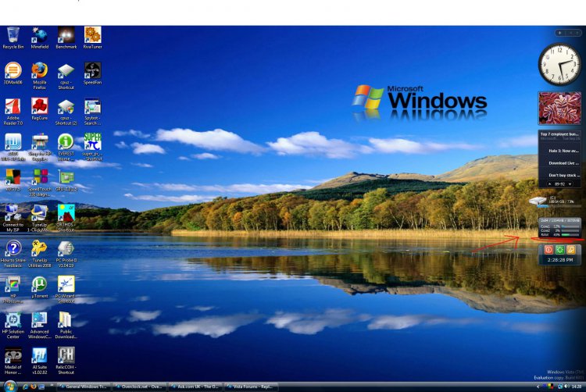Open the volume speaker tray icon
This screenshot has width=586, height=392.
tap(566, 387)
